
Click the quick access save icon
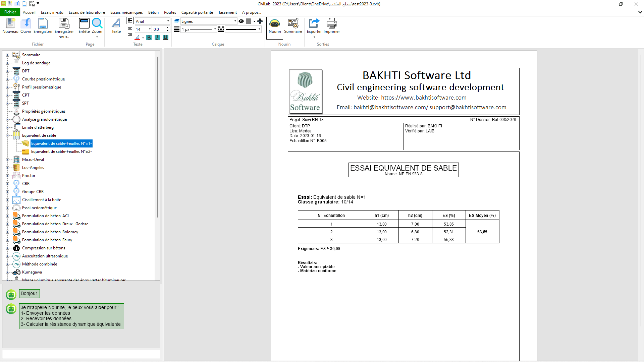[x=24, y=4]
